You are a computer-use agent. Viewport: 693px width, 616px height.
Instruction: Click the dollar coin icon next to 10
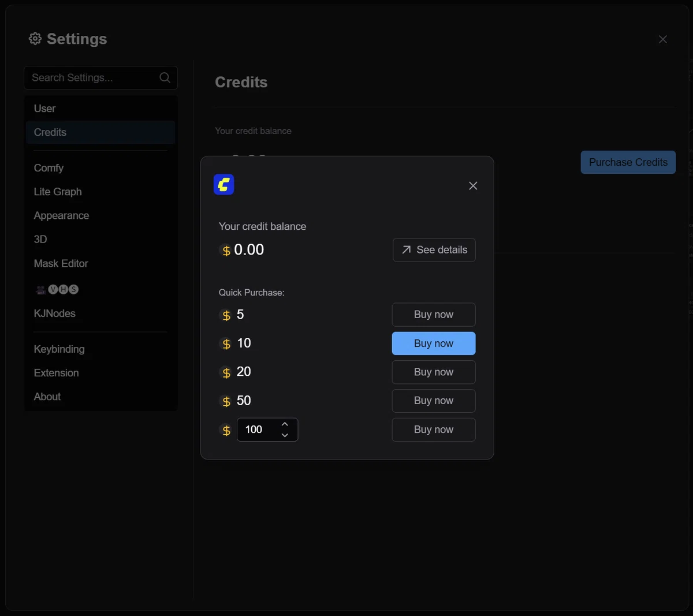[226, 344]
